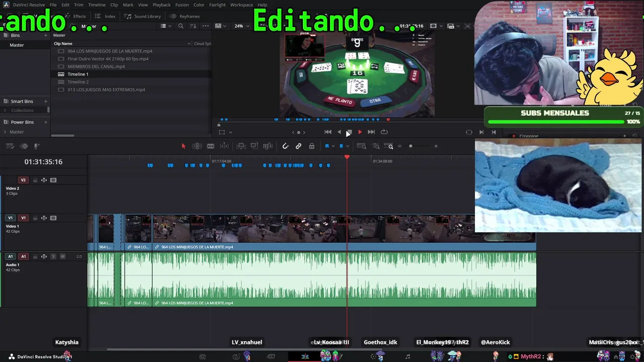The width and height of the screenshot is (644, 362).
Task: Open the audio mixer record microphone icon
Action: [36, 146]
